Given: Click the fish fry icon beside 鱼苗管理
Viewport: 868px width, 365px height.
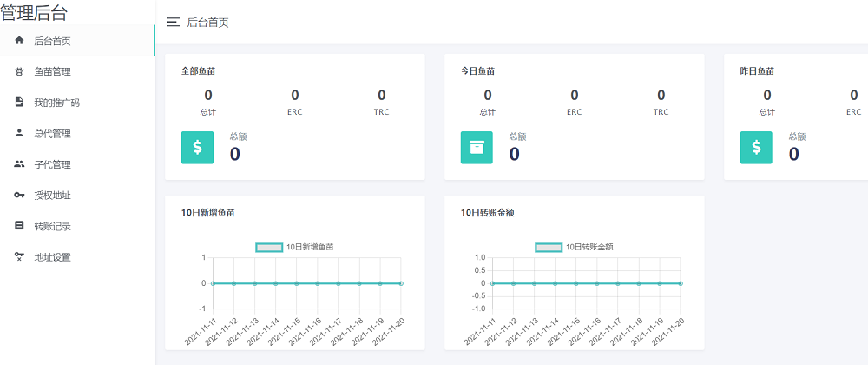Looking at the screenshot, I should (x=19, y=72).
